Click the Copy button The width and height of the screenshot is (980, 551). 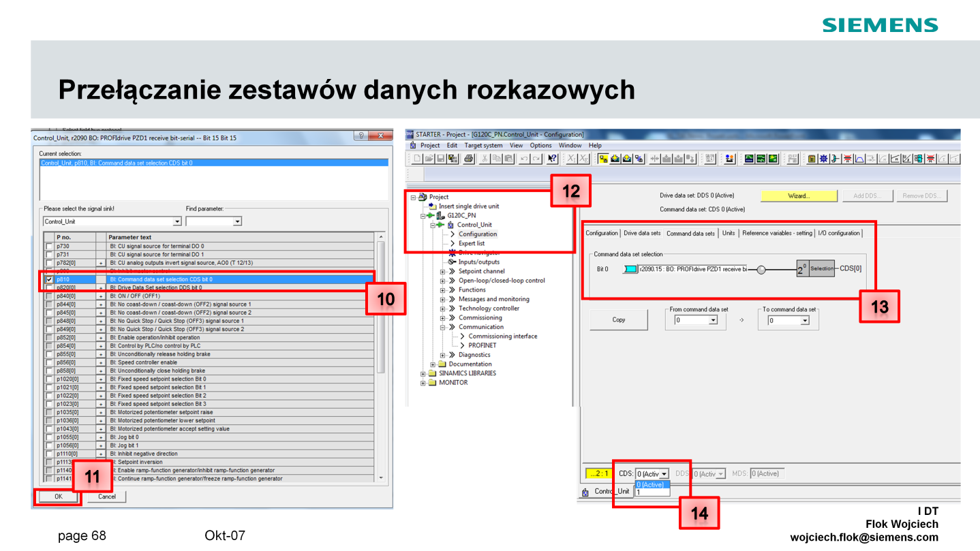click(619, 319)
